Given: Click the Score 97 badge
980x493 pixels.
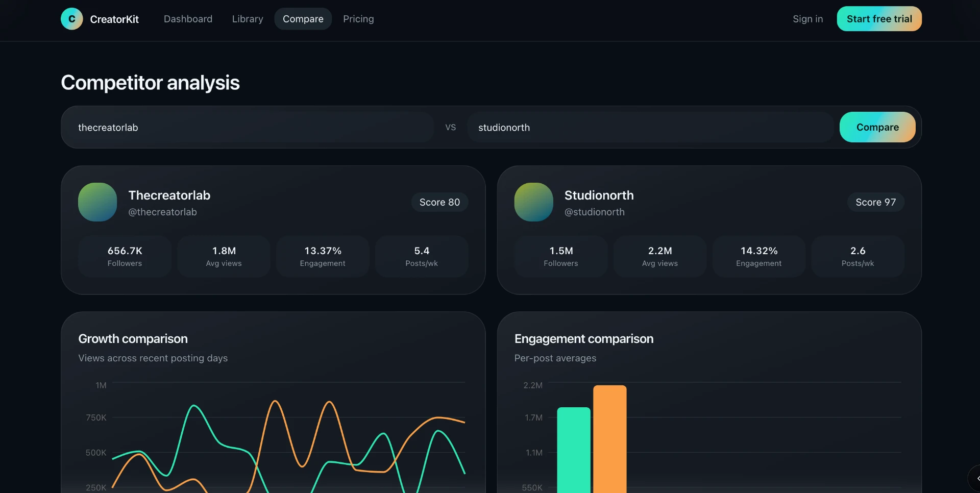Looking at the screenshot, I should [876, 202].
